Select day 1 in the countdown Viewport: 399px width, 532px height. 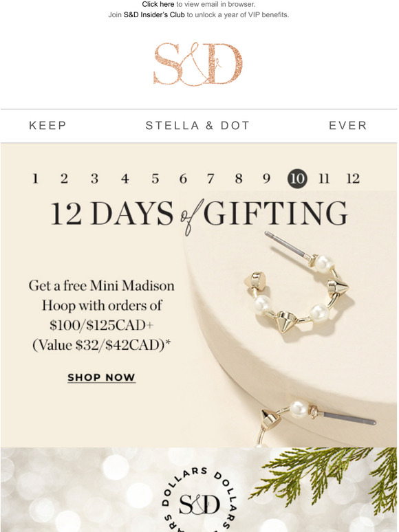pyautogui.click(x=35, y=179)
